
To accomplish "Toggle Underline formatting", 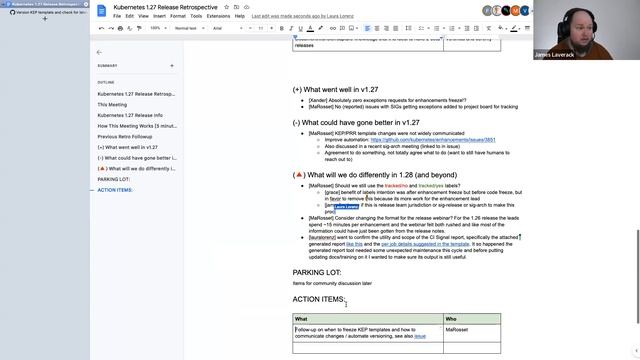I will tap(300, 28).
